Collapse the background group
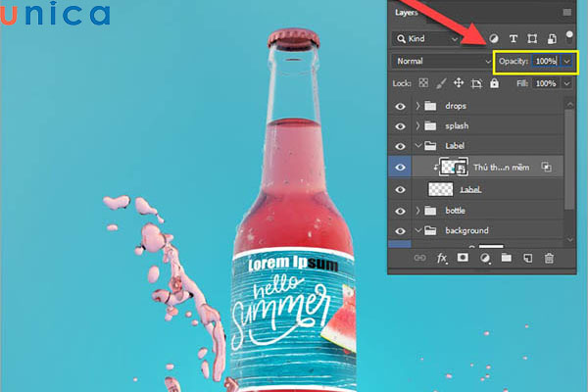 tap(418, 230)
